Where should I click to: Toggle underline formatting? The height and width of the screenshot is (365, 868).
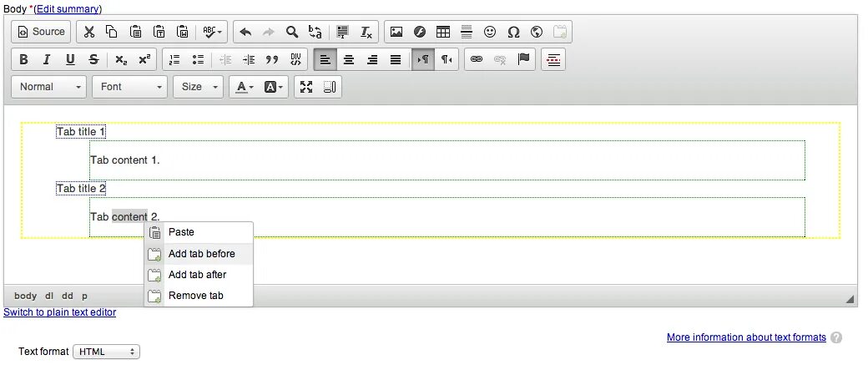70,59
